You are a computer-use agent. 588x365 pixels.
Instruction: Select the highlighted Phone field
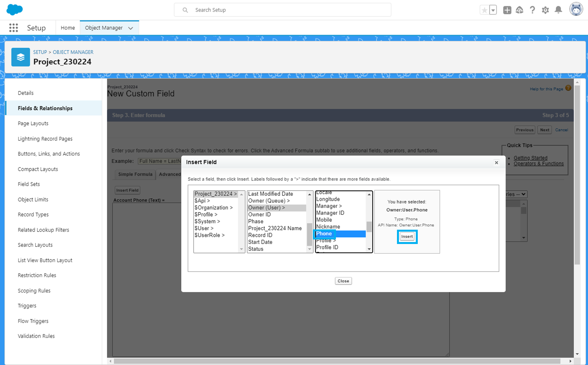click(x=341, y=234)
